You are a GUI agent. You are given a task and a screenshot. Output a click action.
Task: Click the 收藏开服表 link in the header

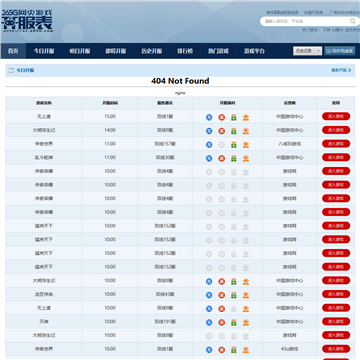pyautogui.click(x=313, y=12)
